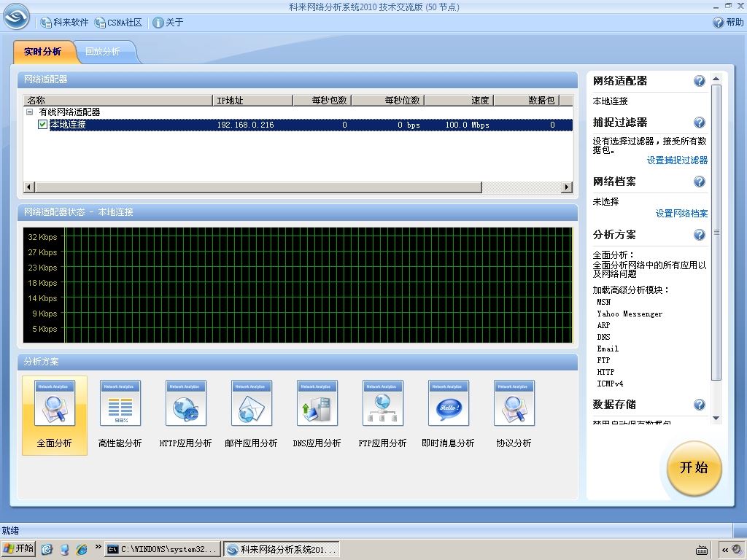
Task: Open help for 数据存储 section
Action: point(699,405)
